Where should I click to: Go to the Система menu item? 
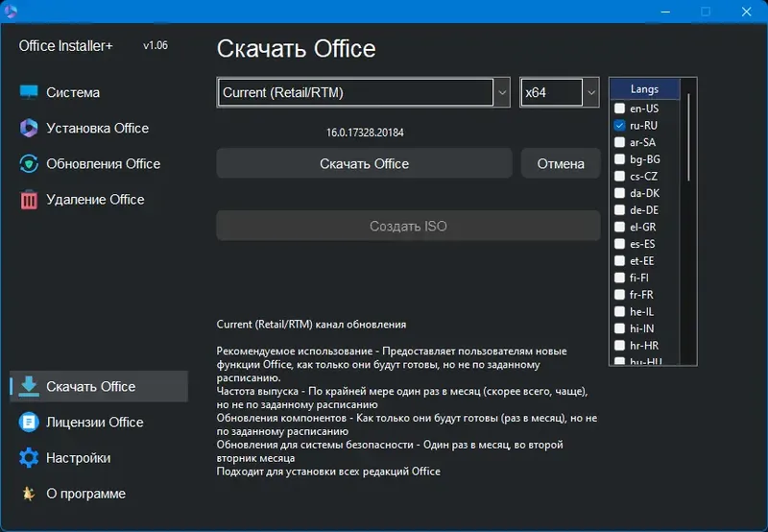tap(73, 93)
